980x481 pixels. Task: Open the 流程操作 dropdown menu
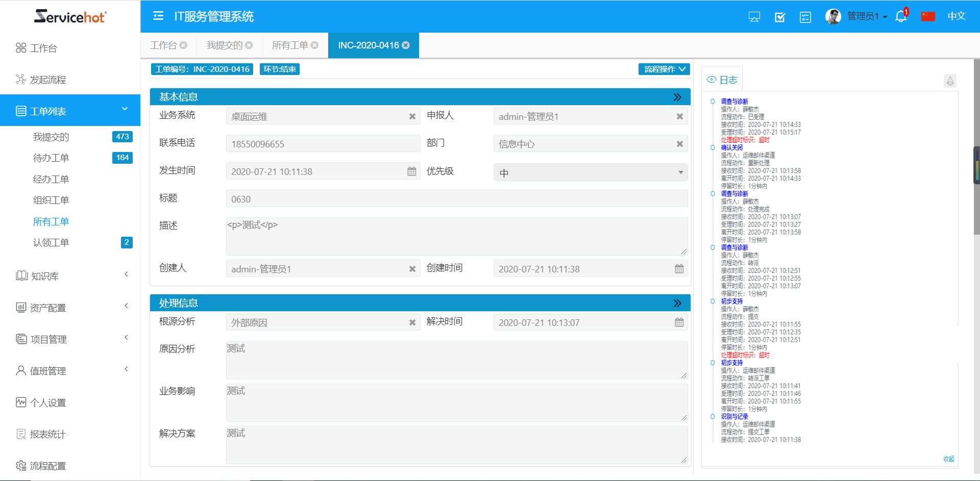[664, 69]
